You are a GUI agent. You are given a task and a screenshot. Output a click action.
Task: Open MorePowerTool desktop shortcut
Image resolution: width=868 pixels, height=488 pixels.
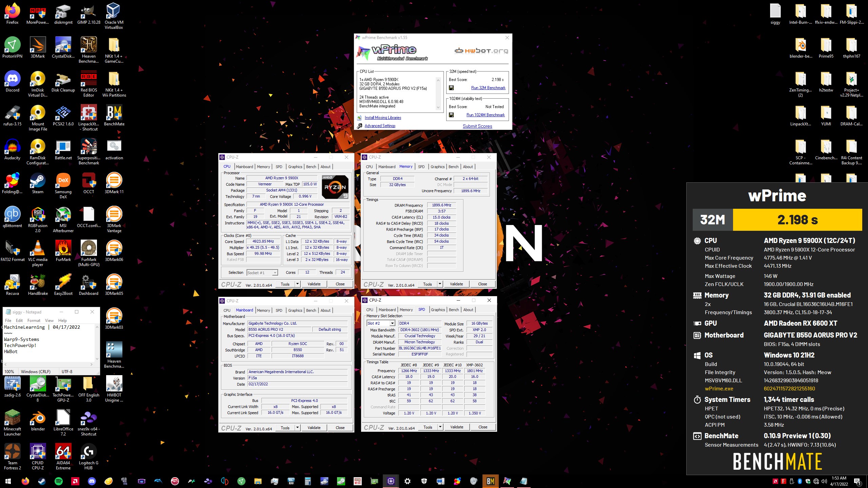pyautogui.click(x=38, y=14)
